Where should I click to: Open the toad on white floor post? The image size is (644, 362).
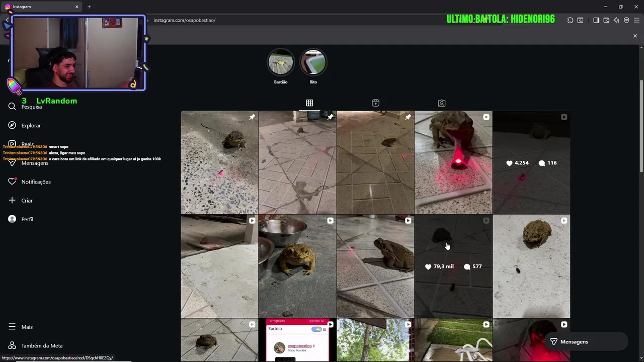tap(531, 266)
